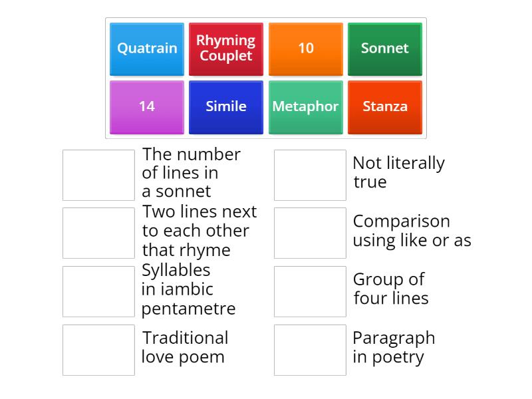This screenshot has width=532, height=399.
Task: Select the teal Metaphor tile
Action: (x=306, y=107)
